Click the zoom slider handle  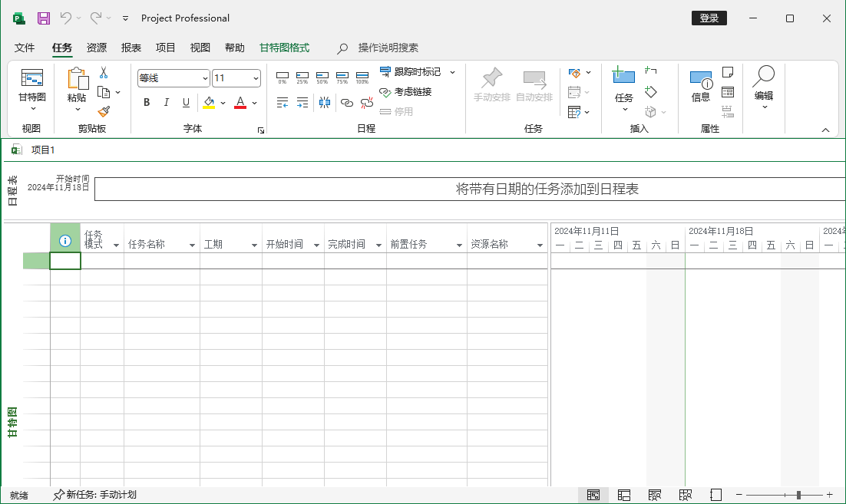pos(798,495)
